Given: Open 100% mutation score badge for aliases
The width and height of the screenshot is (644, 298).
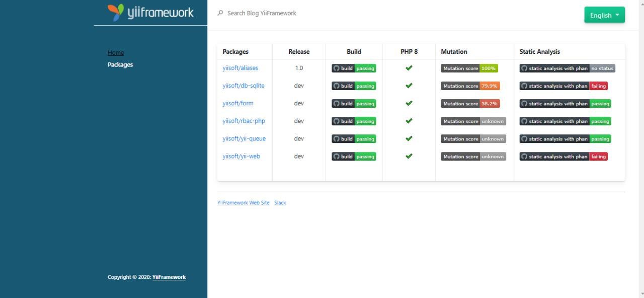Looking at the screenshot, I should click(469, 68).
